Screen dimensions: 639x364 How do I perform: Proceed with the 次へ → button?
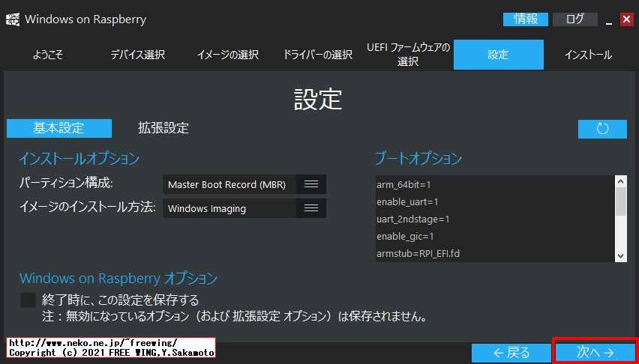coord(595,352)
